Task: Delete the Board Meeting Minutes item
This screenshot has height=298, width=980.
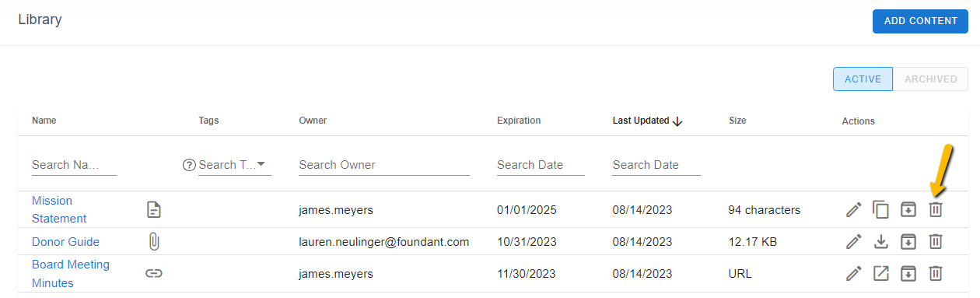Action: [936, 273]
